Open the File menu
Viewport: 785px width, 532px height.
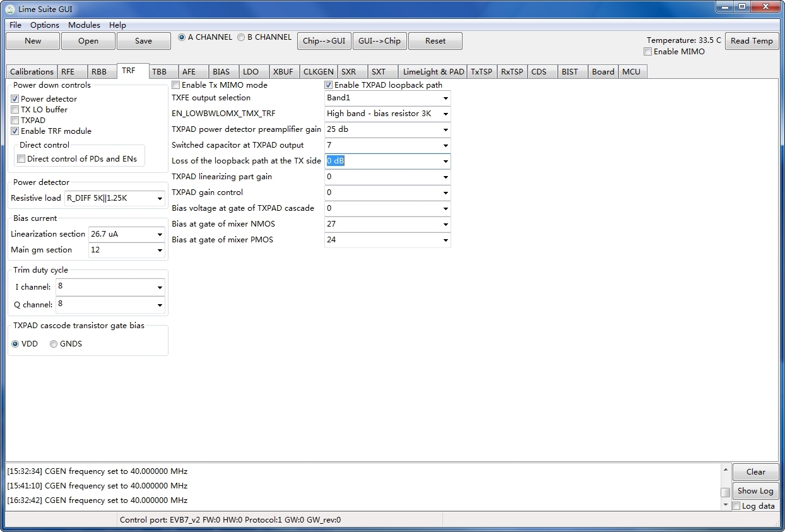click(15, 25)
